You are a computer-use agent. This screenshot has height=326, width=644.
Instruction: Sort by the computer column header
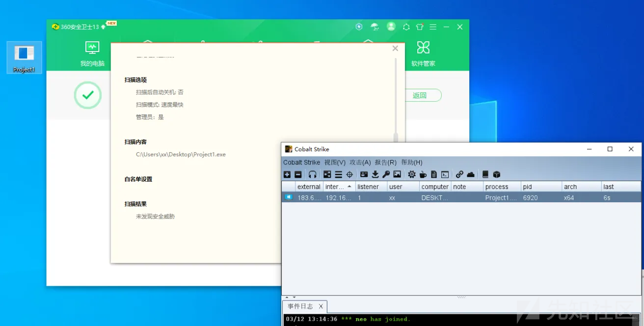[435, 187]
